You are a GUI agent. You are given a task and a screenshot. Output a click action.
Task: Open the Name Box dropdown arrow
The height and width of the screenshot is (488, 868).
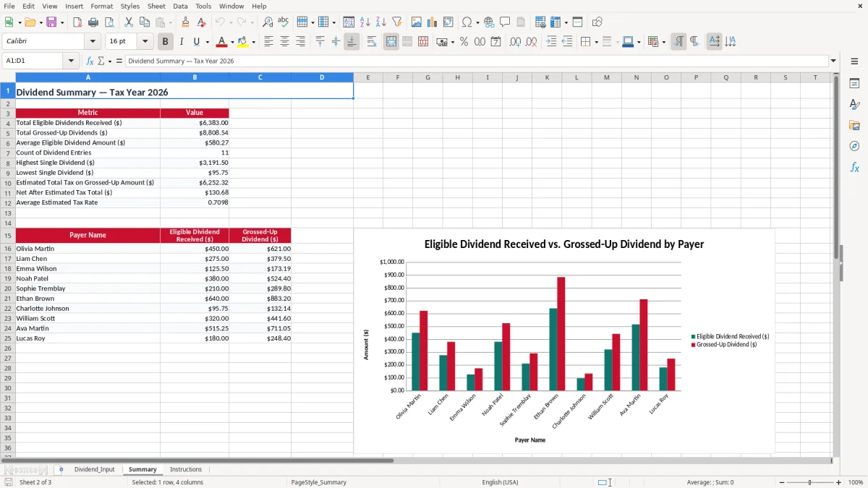click(71, 61)
